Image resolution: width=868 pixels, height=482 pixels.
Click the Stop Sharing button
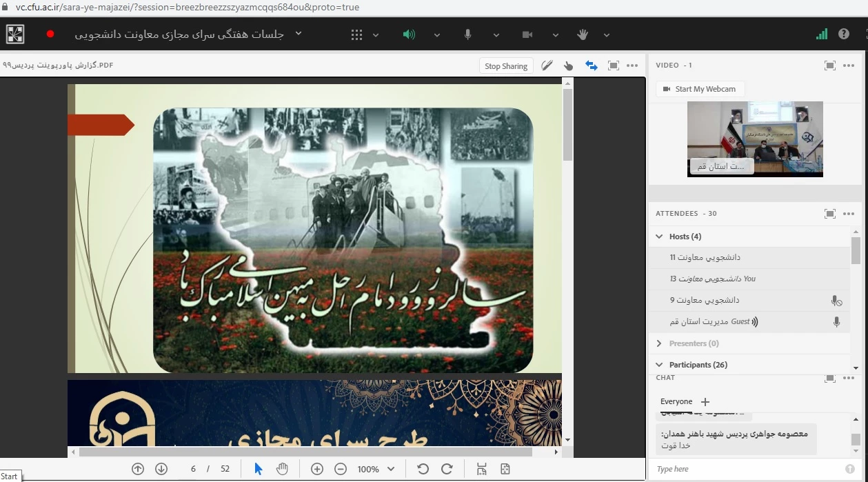pyautogui.click(x=505, y=66)
